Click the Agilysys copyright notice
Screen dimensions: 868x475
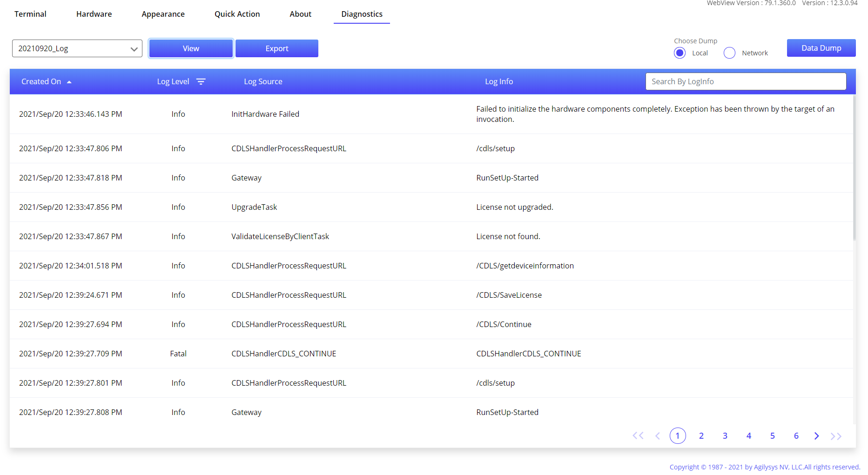[765, 467]
